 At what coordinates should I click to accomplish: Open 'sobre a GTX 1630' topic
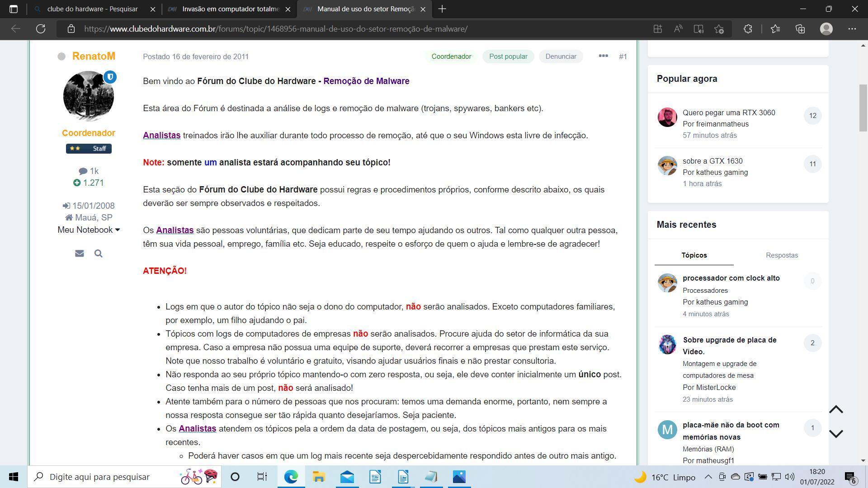point(712,161)
